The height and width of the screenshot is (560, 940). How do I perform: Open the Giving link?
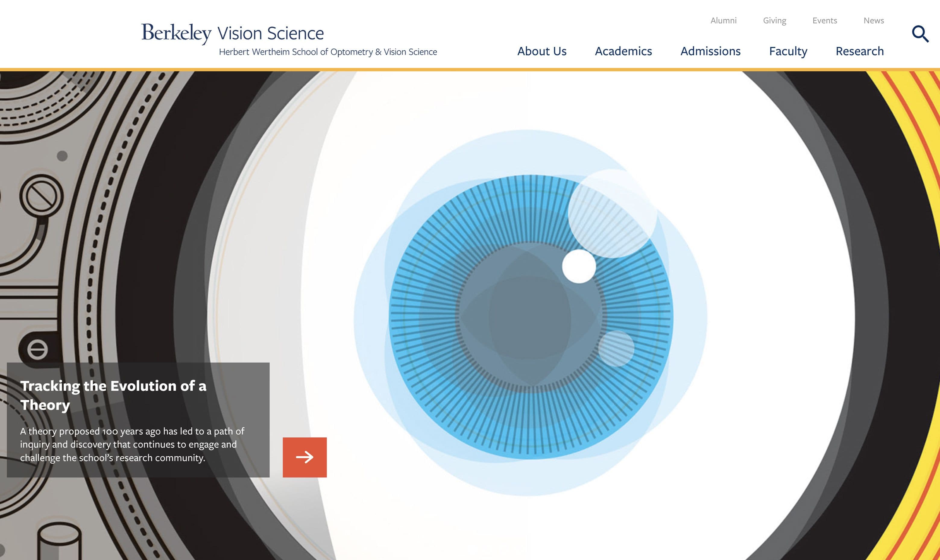tap(774, 20)
